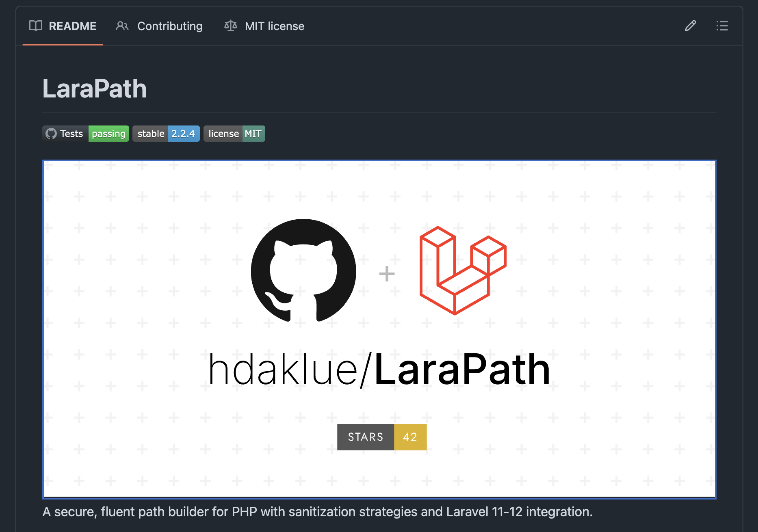
Task: Select the red Laravel logo in the banner
Action: 463,271
